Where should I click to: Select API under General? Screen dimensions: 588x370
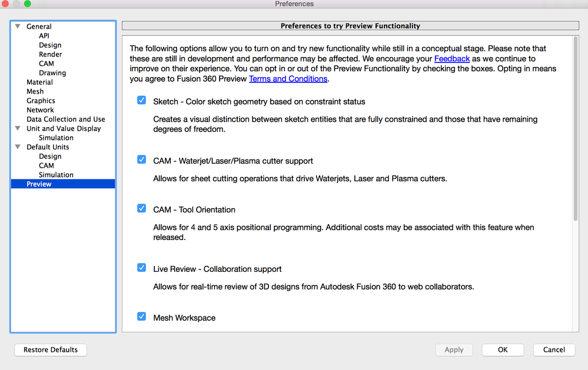coord(44,36)
